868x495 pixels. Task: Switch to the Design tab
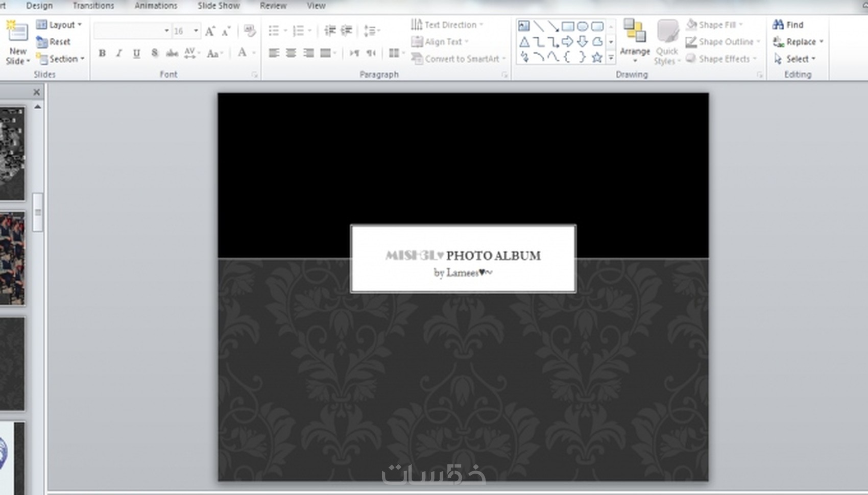pyautogui.click(x=39, y=6)
